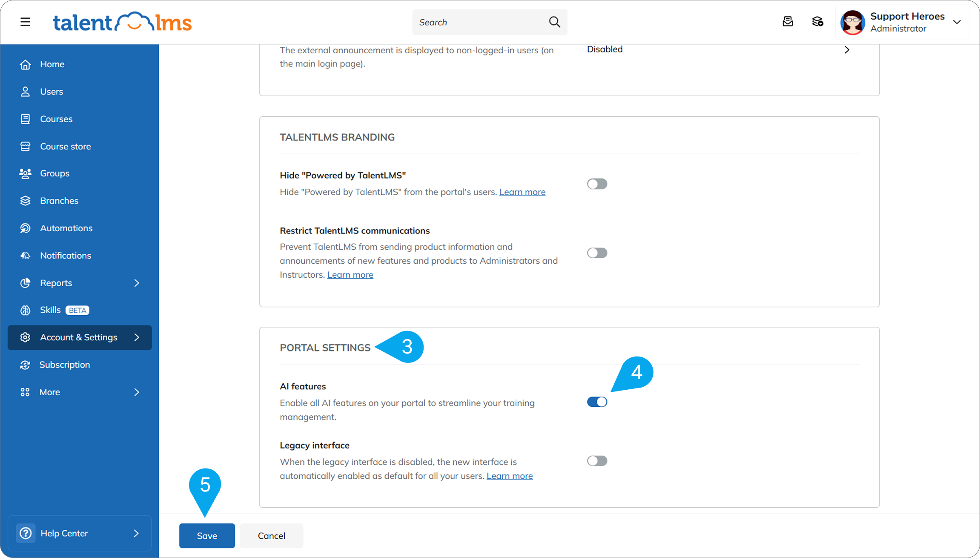980x558 pixels.
Task: Click the "TALENTLMS BRANDING" heading
Action: (x=337, y=137)
